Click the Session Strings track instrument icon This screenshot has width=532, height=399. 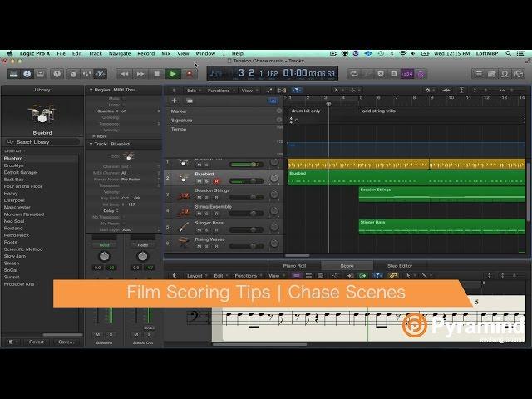coord(184,195)
